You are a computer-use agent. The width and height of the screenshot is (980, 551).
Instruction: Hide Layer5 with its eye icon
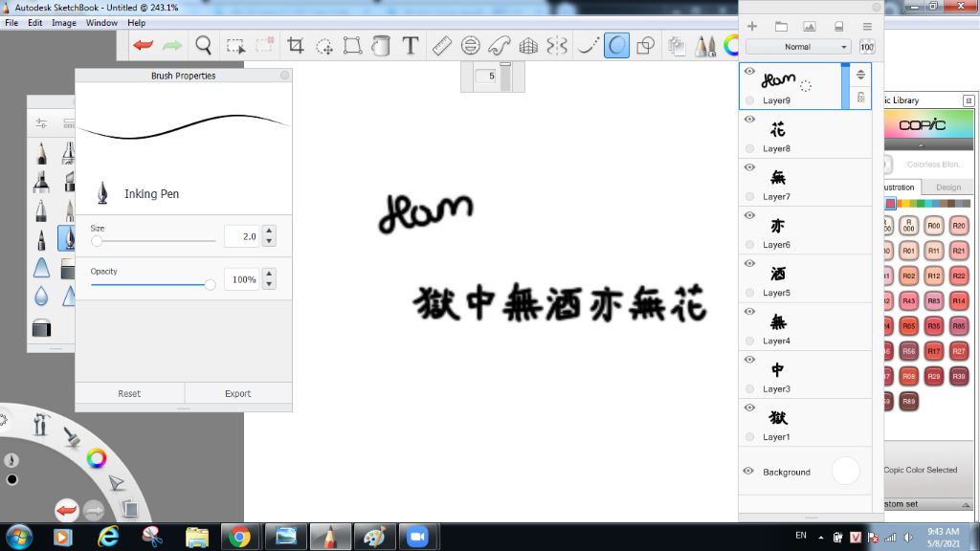(749, 264)
